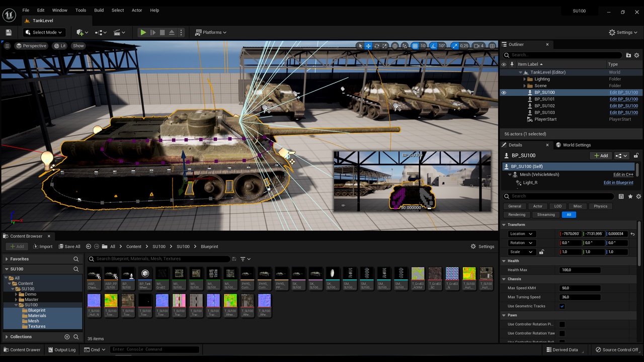644x362 pixels.
Task: Click the Add component button in Details
Action: (601, 156)
